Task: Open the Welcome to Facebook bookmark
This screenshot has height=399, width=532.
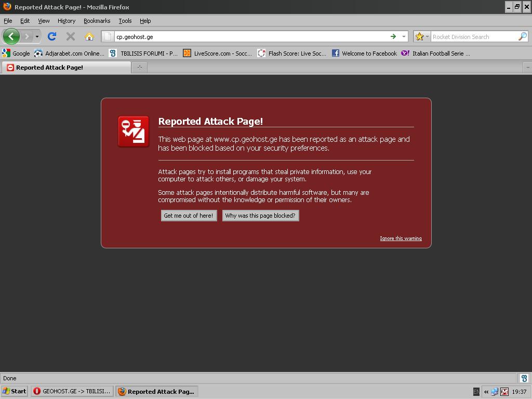Action: [364, 54]
